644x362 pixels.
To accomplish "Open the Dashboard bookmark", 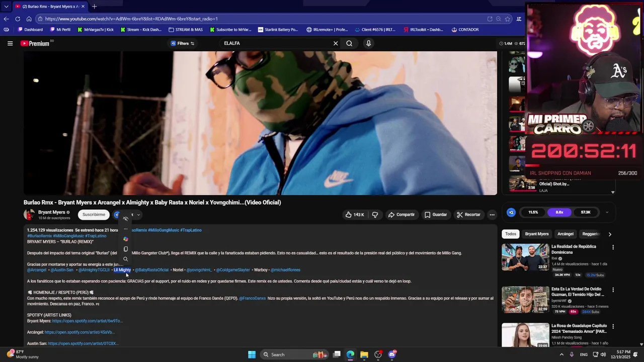I will click(30, 30).
